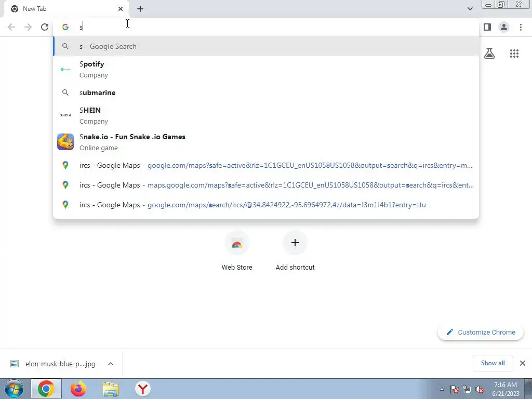Show hidden system tray icons
This screenshot has height=399, width=532.
[442, 390]
